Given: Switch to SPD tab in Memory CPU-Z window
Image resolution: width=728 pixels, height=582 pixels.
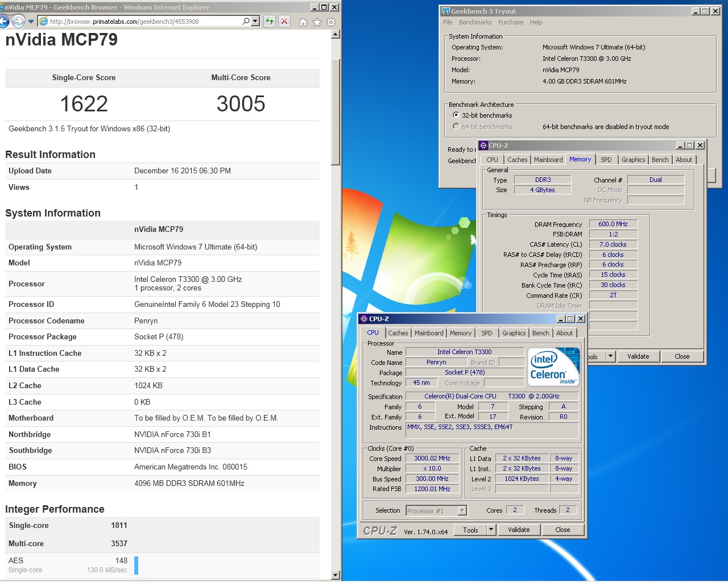Looking at the screenshot, I should point(606,160).
